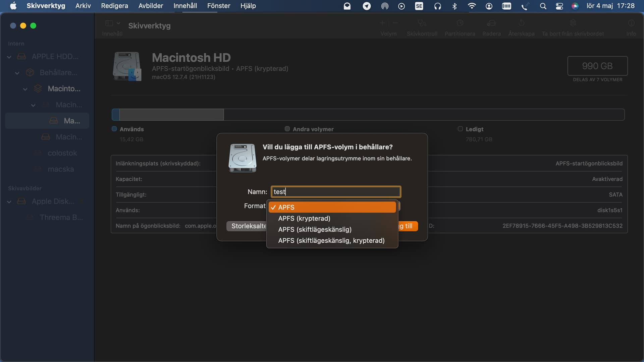Click the 2EF78915-7666... UUID value

562,226
